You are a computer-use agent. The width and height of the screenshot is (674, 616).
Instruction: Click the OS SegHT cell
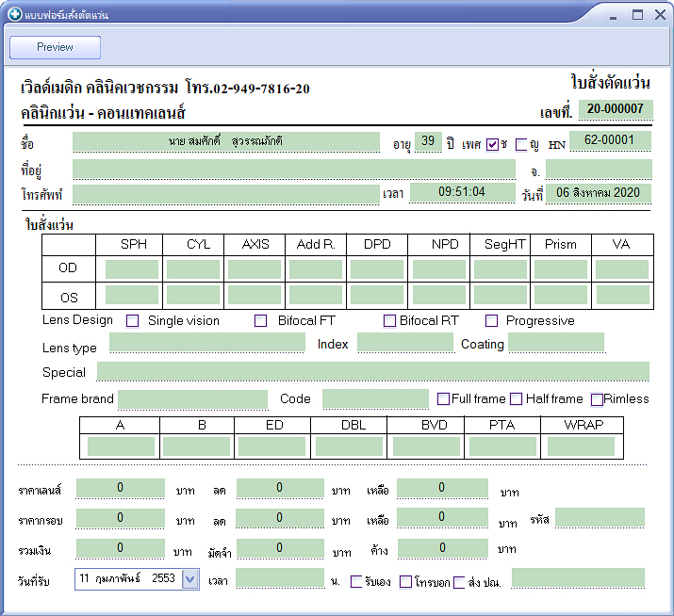[501, 296]
